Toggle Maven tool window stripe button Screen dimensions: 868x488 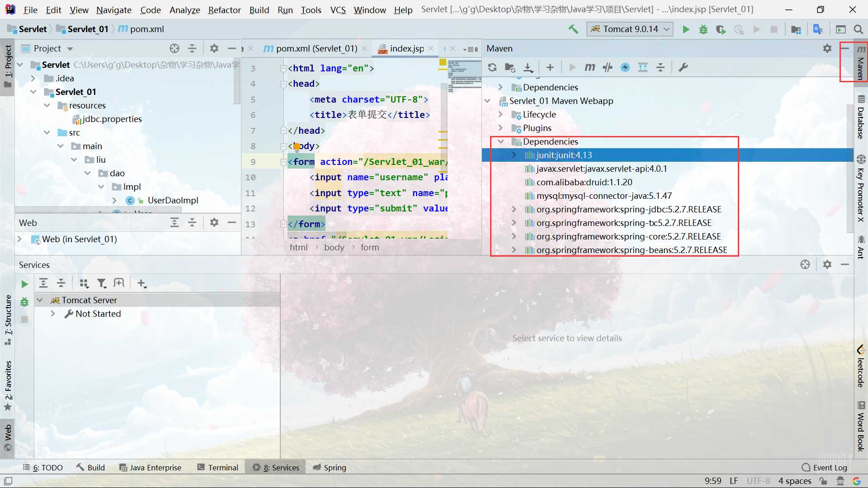point(861,62)
